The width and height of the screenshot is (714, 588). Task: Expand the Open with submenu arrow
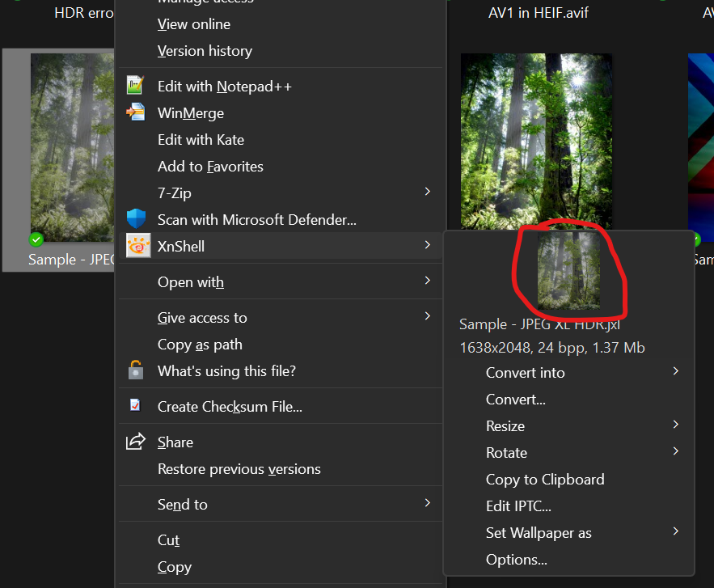(427, 280)
